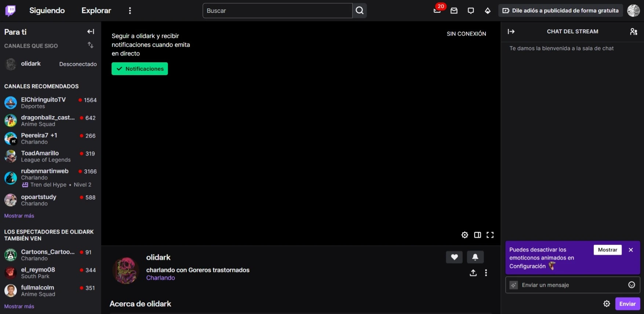Open ToadAmarillo channel
644x314 pixels.
click(51, 156)
